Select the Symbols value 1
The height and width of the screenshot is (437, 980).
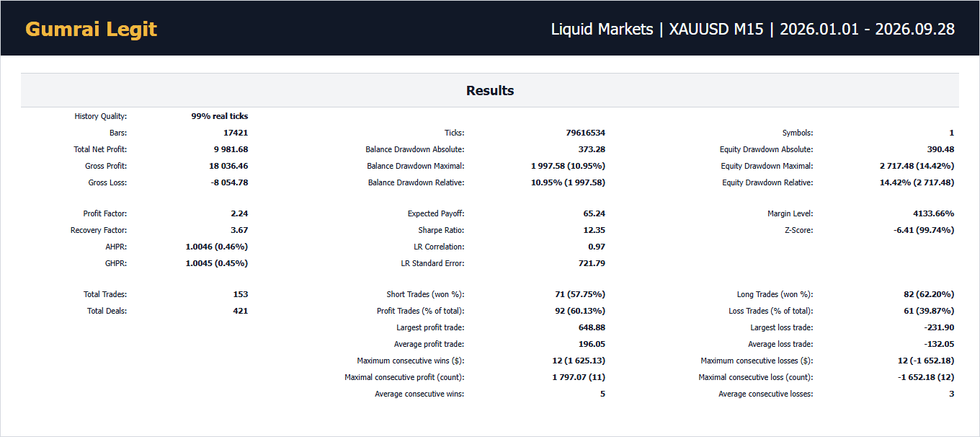[x=952, y=133]
